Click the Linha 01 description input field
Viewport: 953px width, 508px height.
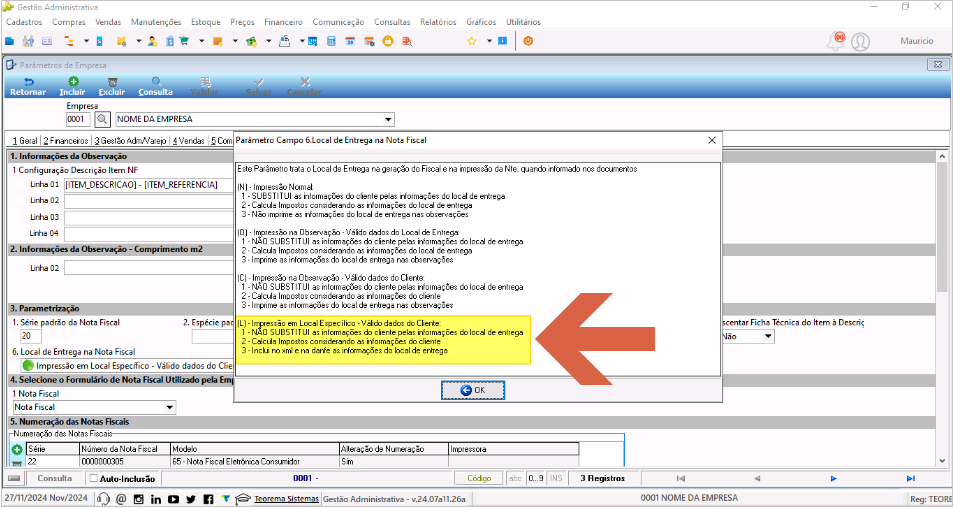tap(149, 184)
